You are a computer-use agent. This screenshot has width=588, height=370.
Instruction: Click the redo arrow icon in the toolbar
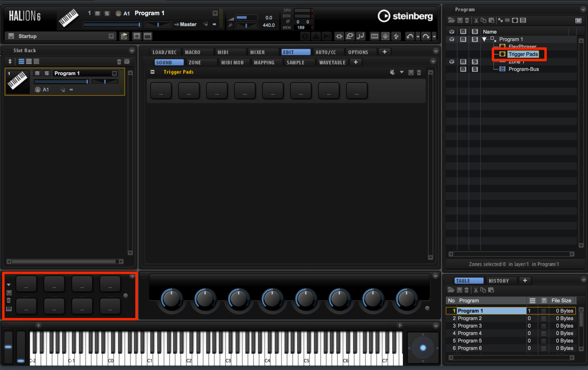[x=426, y=36]
